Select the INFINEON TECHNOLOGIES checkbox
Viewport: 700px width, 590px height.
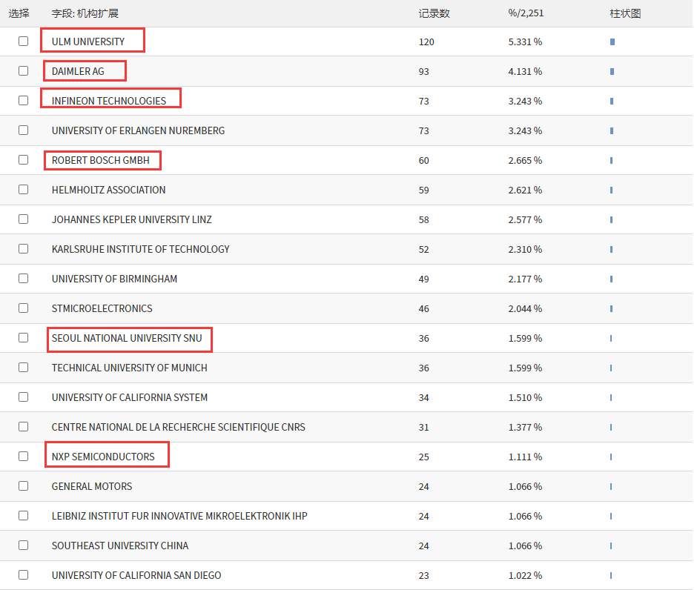[x=23, y=100]
